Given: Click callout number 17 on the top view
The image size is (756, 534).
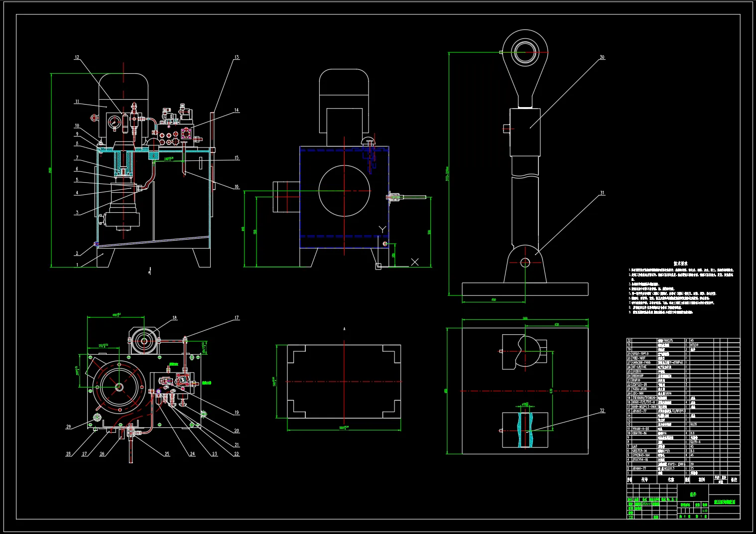Looking at the screenshot, I should click(237, 318).
